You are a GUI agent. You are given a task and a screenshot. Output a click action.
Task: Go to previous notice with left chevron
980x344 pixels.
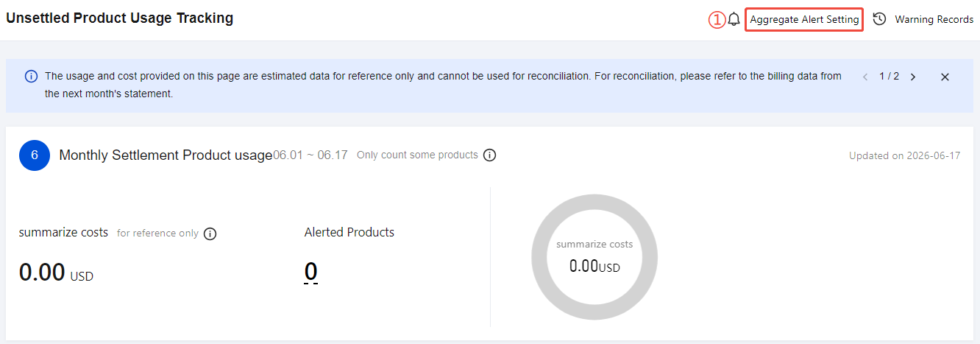coord(865,77)
